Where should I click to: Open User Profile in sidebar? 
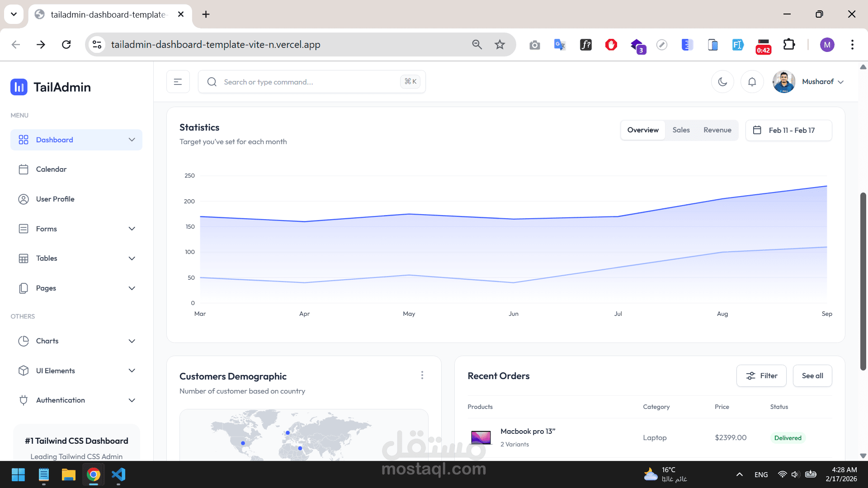[55, 199]
